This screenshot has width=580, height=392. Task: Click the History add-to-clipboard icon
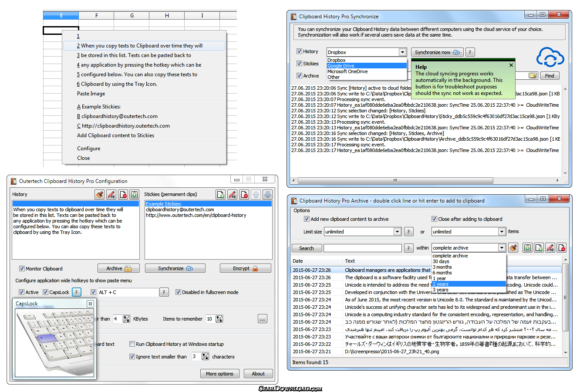point(135,194)
